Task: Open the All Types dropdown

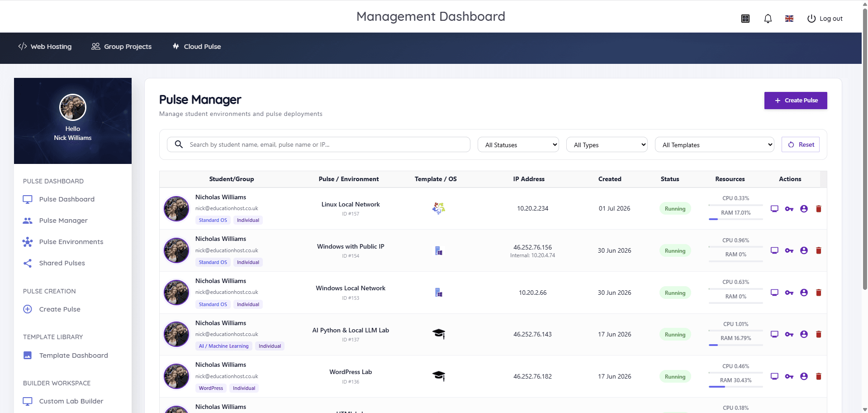Action: click(x=607, y=144)
